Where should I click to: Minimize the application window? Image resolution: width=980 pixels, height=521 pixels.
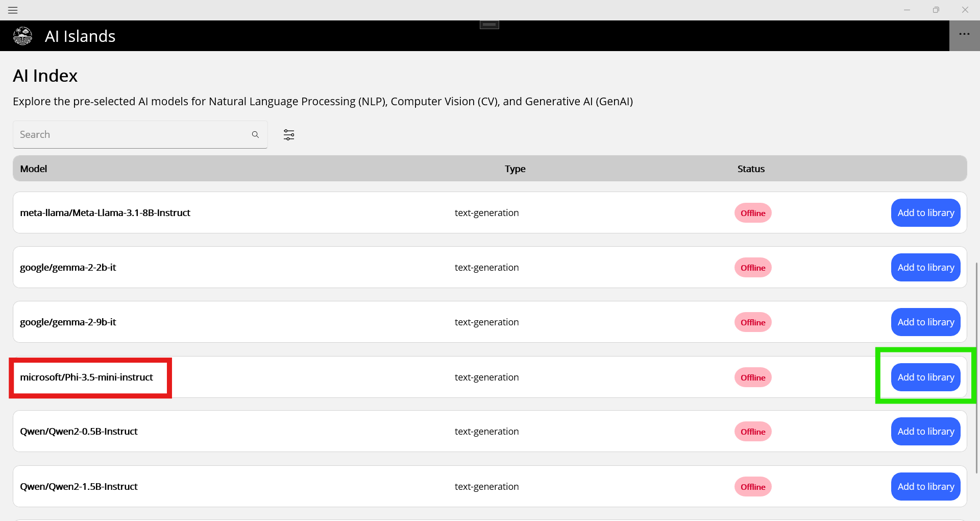[x=907, y=10]
